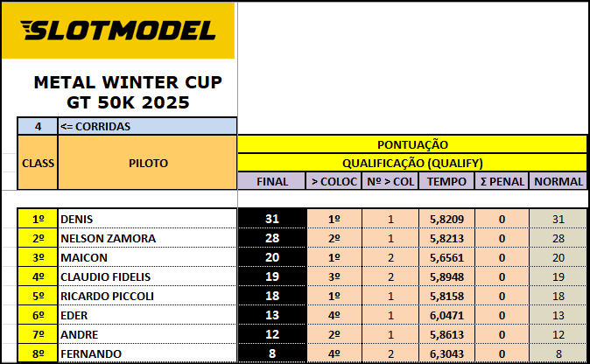Select Fernando's time value 6,3043
The image size is (590, 364).
click(x=446, y=353)
